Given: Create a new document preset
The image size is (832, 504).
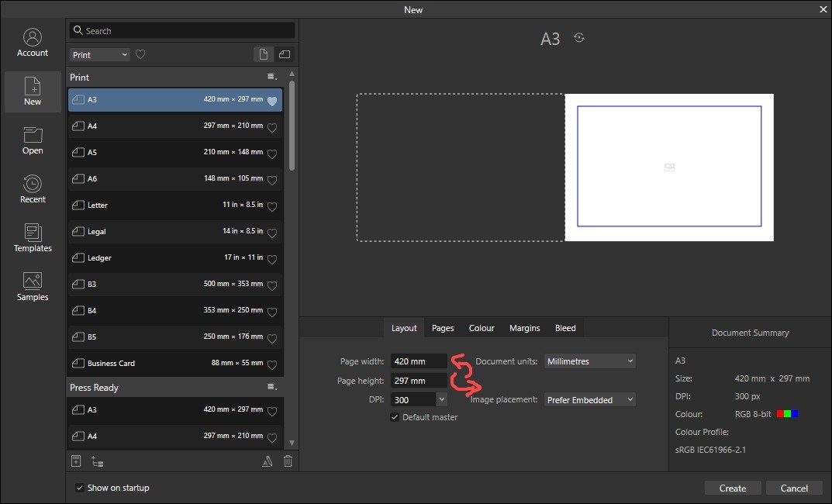Looking at the screenshot, I should click(76, 461).
